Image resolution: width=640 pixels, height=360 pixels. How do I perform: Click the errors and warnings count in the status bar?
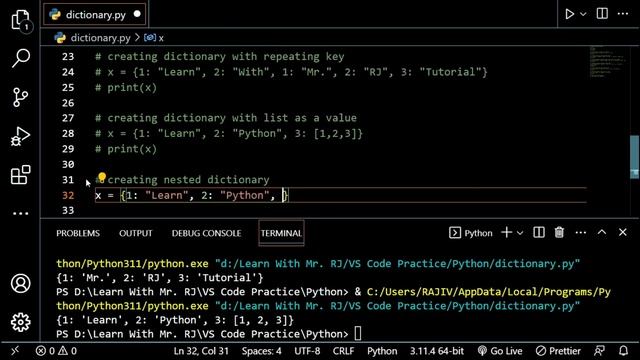click(x=56, y=351)
